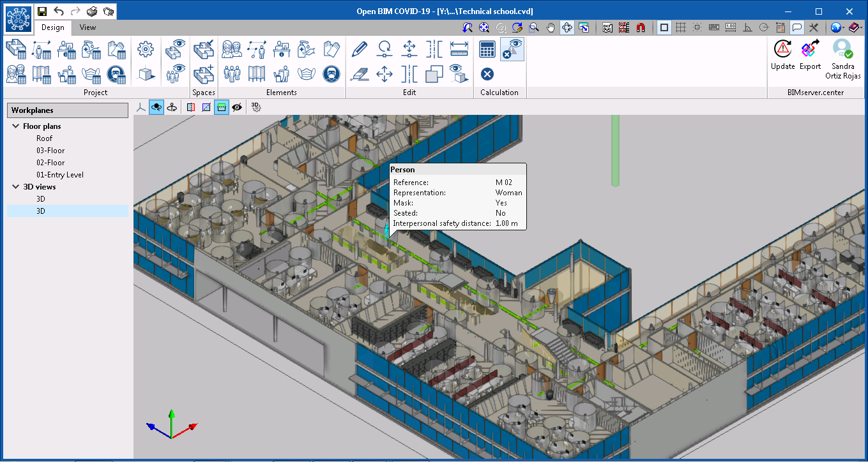
Task: Open the application menu via virus logo
Action: point(17,17)
